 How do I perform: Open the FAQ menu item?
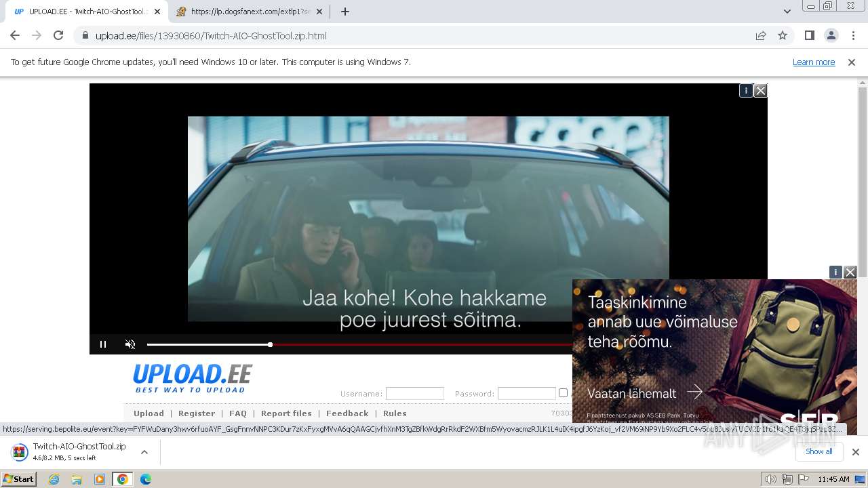[238, 413]
